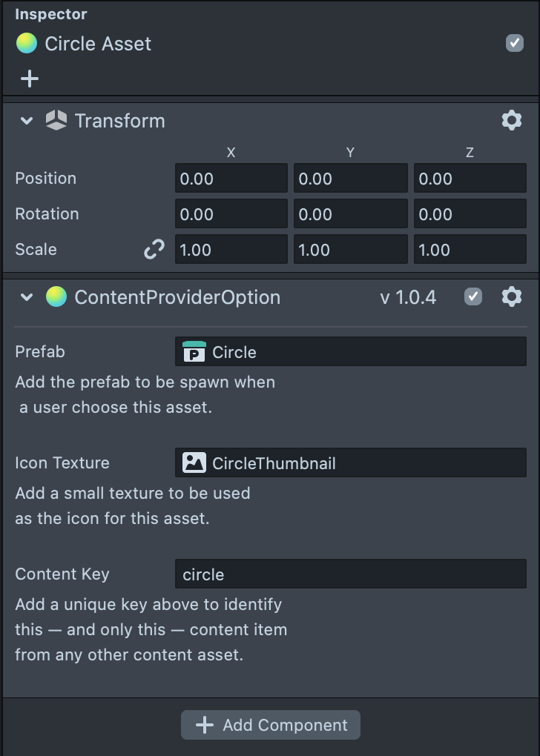540x756 pixels.
Task: Click the Add Component button
Action: (x=271, y=725)
